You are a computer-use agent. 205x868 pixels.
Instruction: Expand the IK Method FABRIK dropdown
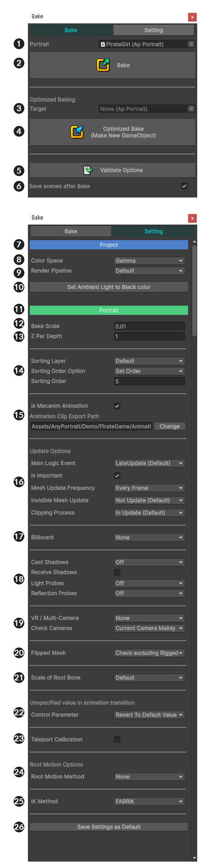tap(150, 802)
